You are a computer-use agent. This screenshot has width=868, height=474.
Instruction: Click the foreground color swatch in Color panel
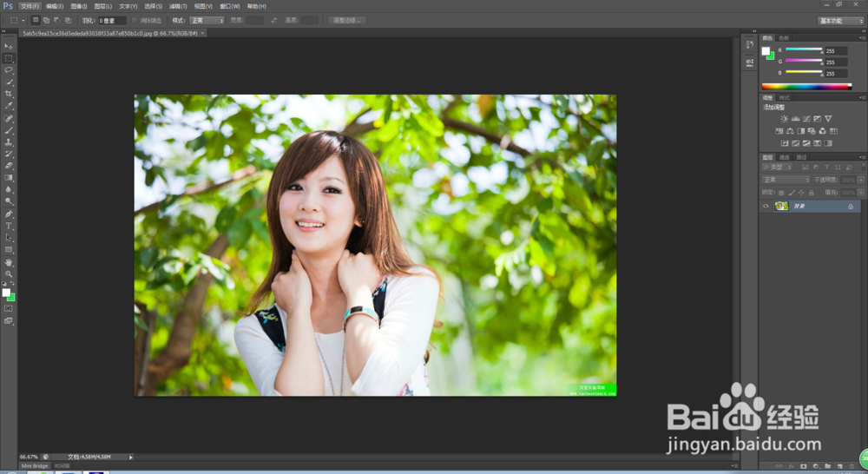click(766, 51)
